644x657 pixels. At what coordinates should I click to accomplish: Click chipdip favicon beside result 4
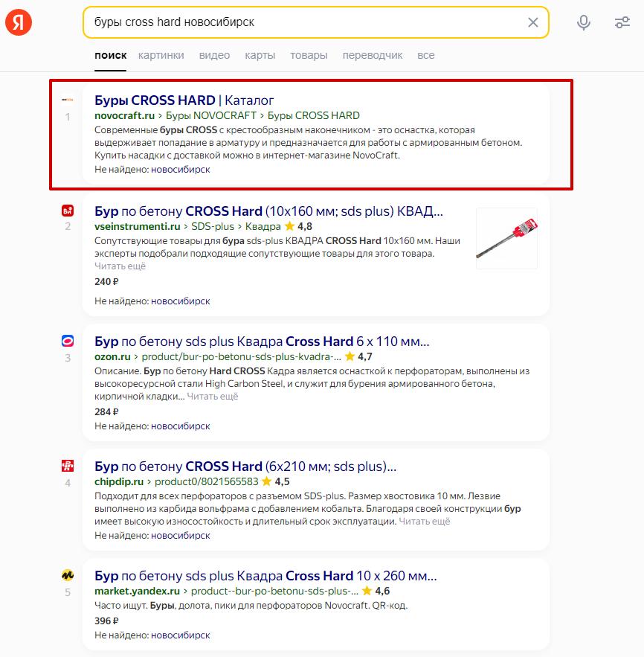[x=68, y=466]
